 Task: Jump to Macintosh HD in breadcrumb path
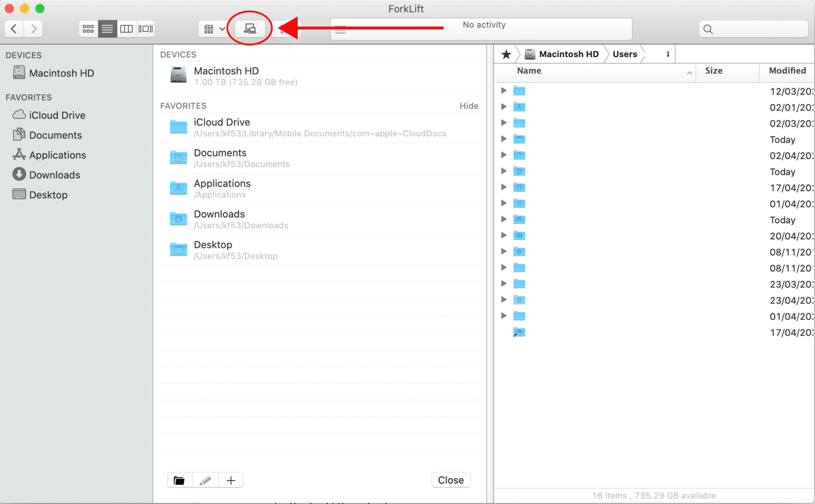click(x=562, y=54)
